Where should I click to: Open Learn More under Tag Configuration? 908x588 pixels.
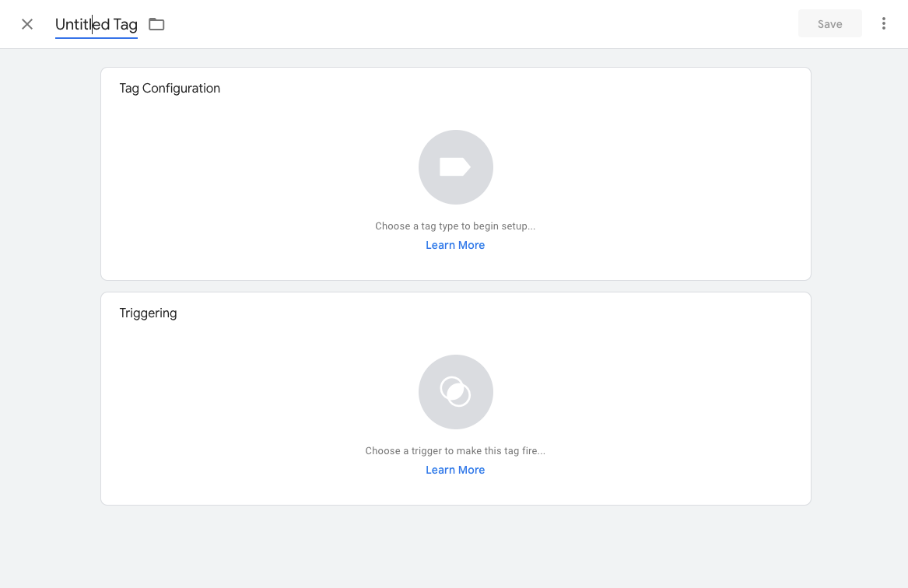455,245
